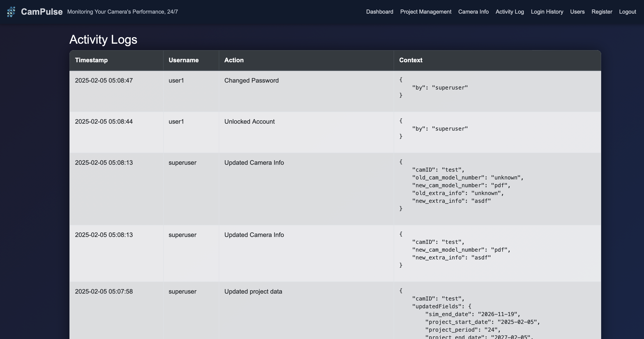Click the Activity Logs page heading
This screenshot has height=339, width=644.
pyautogui.click(x=103, y=40)
